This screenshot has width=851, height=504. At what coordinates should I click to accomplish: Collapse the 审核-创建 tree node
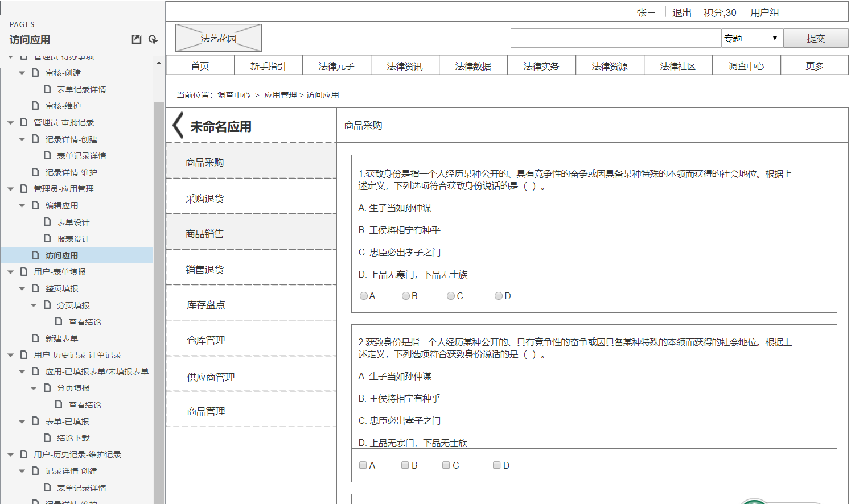tap(22, 73)
